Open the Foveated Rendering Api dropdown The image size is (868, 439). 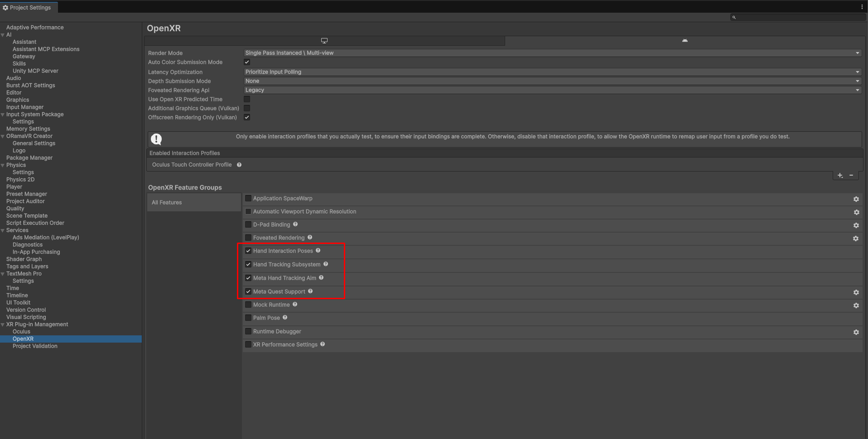(x=552, y=90)
